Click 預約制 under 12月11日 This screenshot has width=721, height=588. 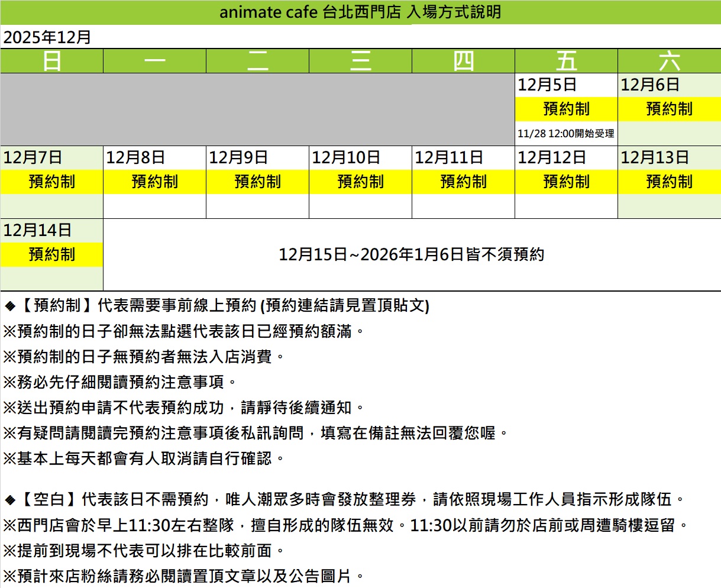464,182
